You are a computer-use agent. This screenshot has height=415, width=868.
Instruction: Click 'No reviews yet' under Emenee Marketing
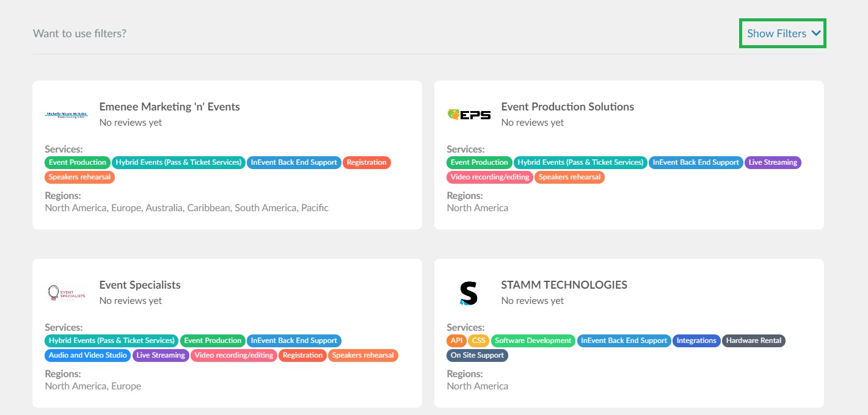pos(131,123)
